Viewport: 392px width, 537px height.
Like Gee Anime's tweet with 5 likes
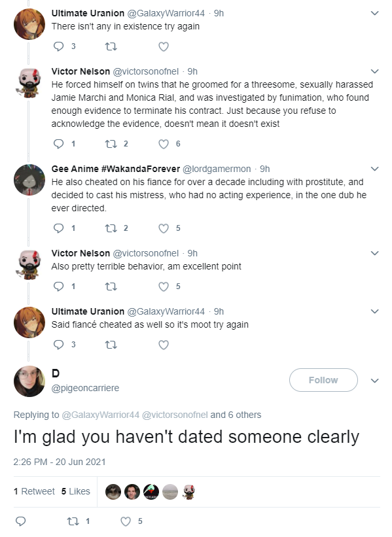click(164, 228)
